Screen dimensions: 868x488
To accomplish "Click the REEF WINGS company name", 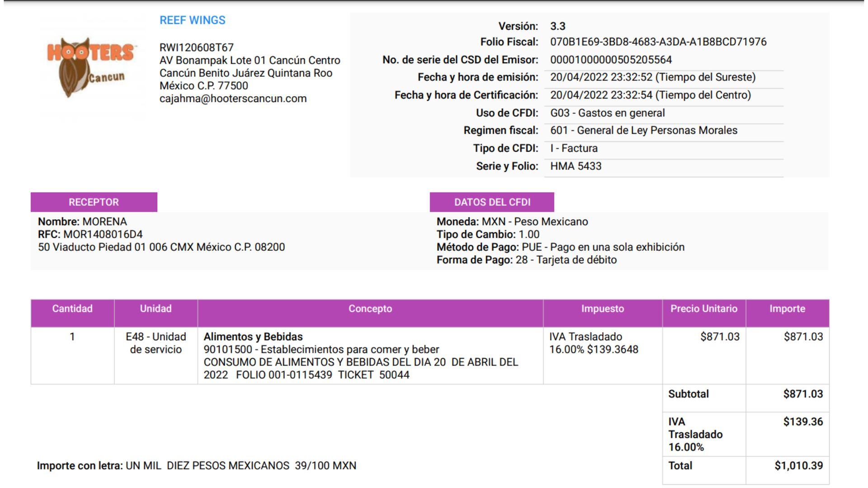I will (192, 20).
